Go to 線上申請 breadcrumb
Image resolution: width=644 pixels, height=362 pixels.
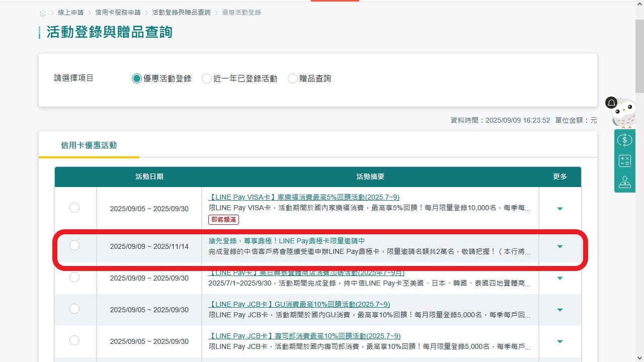coord(70,13)
